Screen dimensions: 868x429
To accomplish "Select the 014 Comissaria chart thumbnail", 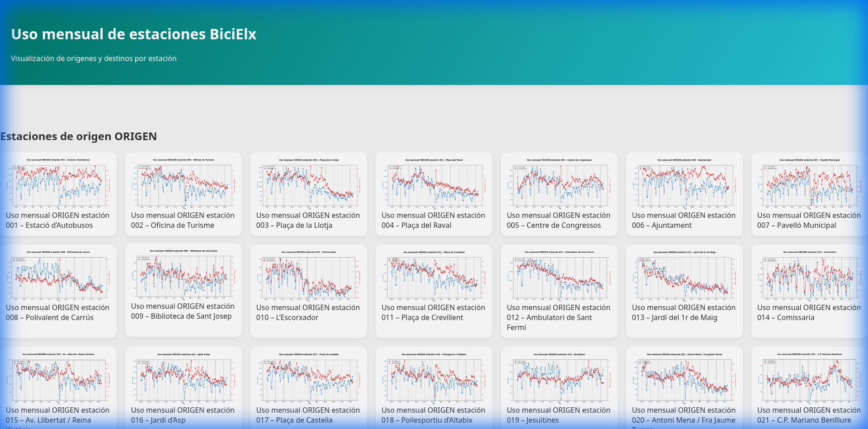I will click(x=810, y=275).
